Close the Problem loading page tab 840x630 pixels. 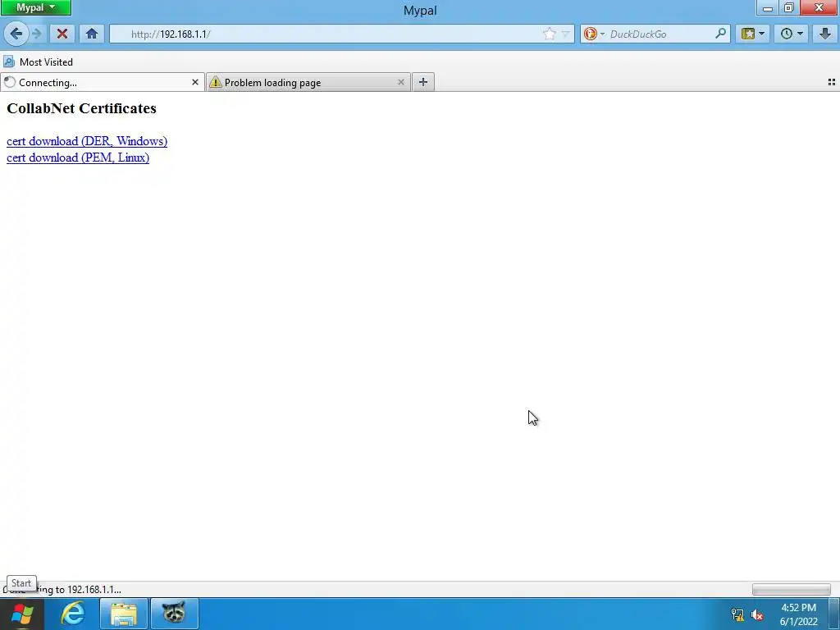point(400,82)
